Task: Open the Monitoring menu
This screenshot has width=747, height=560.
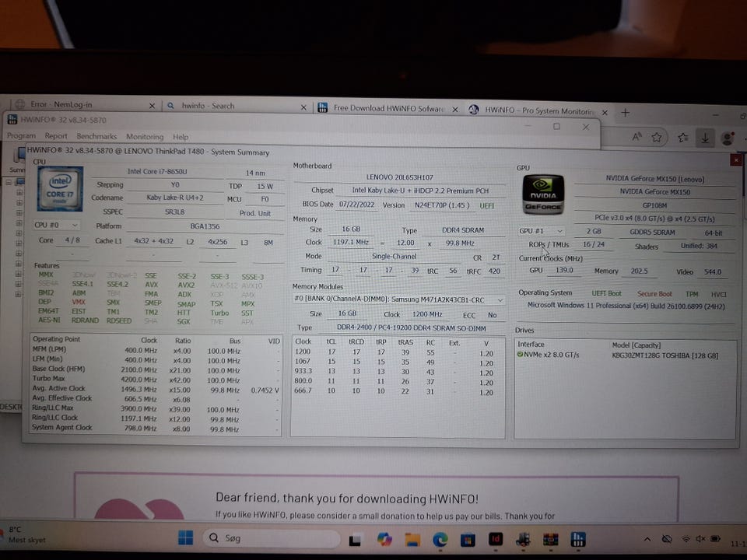Action: tap(145, 137)
